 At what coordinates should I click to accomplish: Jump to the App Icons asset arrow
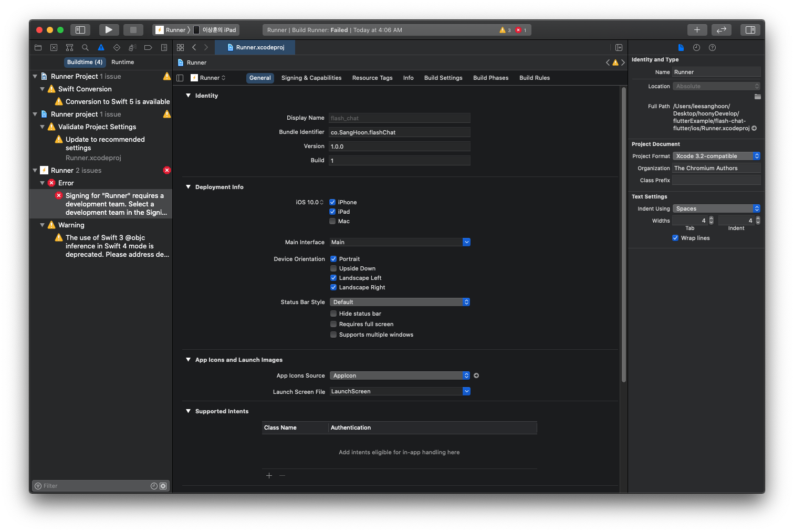coord(476,375)
